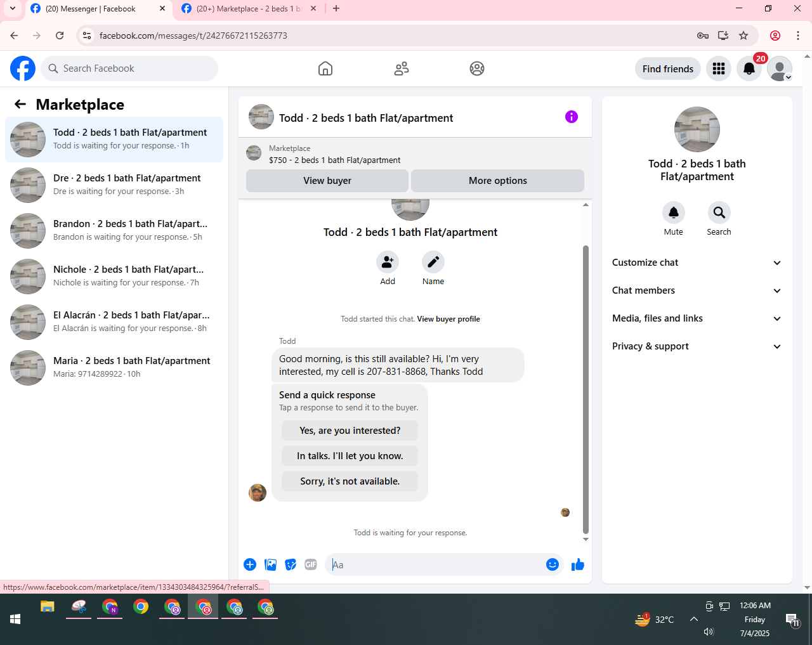Send quick reply 'Yes, are you interested?'
Screen dimensions: 812x645
coord(350,431)
